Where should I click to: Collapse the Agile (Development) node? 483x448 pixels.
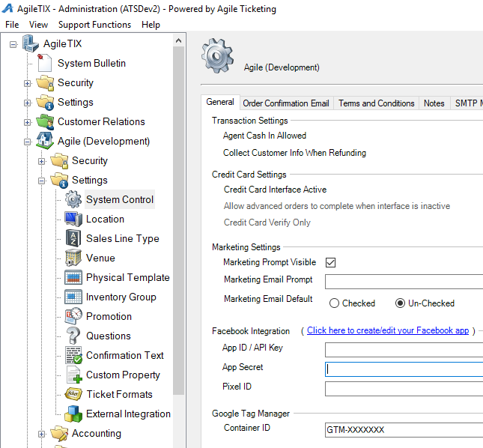coord(27,142)
